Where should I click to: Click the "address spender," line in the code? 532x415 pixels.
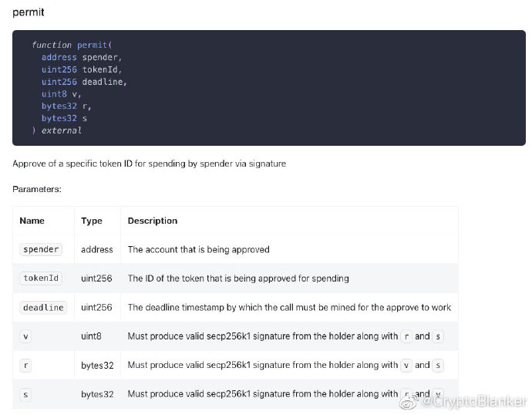click(x=82, y=58)
